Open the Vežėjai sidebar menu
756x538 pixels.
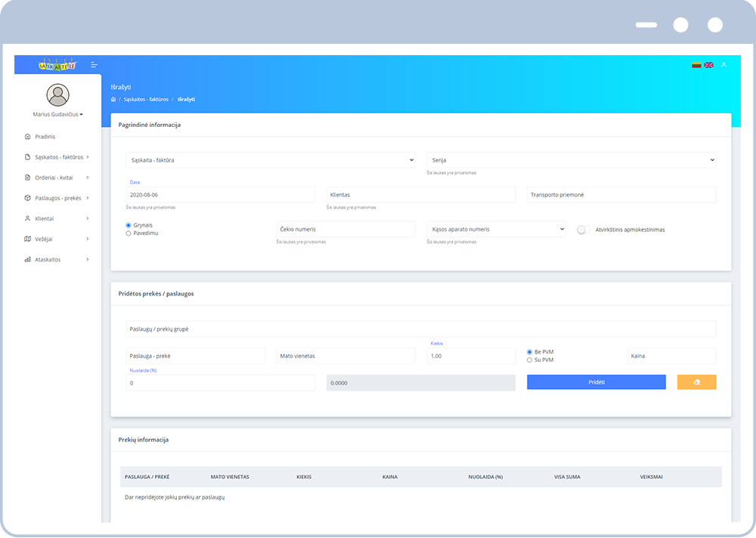(57, 239)
